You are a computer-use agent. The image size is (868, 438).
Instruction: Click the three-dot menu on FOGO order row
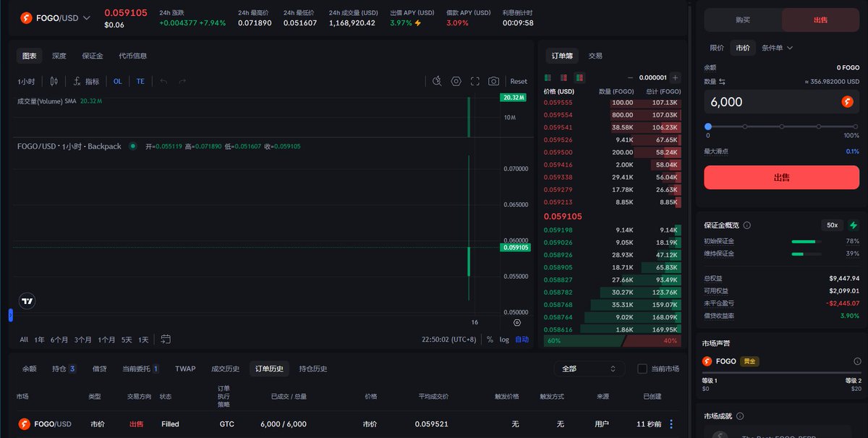point(671,424)
